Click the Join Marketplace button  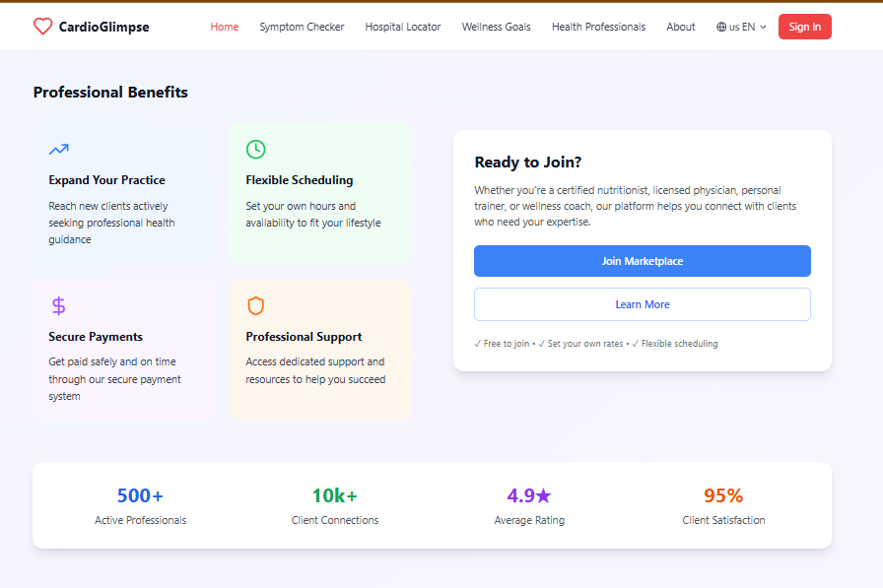tap(642, 261)
